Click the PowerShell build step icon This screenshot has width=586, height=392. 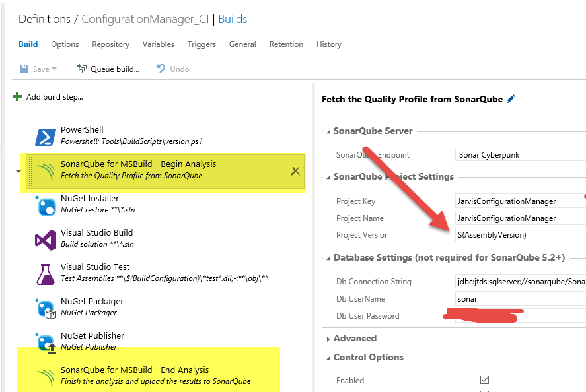[x=46, y=137]
